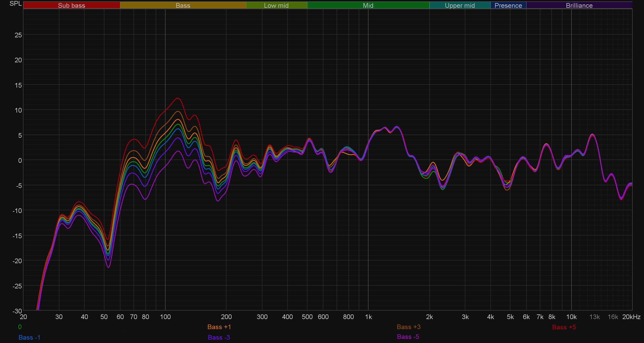
Task: Click the 20kHz axis label
Action: 631,317
